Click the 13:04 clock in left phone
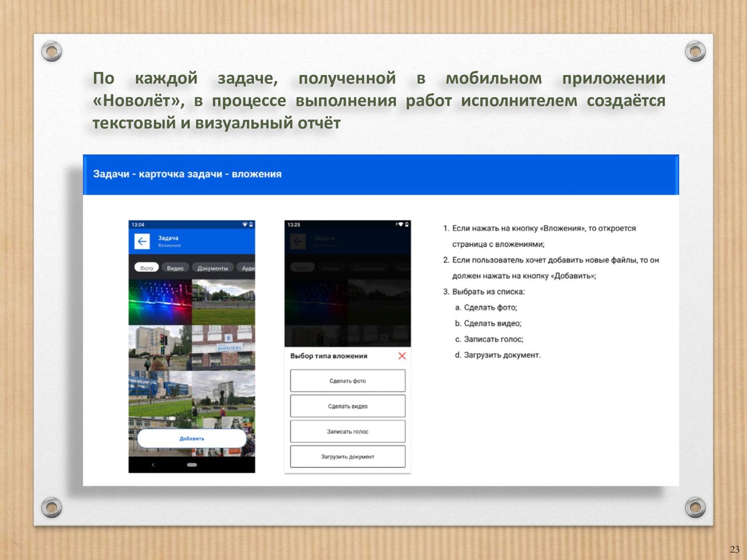This screenshot has width=747, height=560. pos(138,225)
